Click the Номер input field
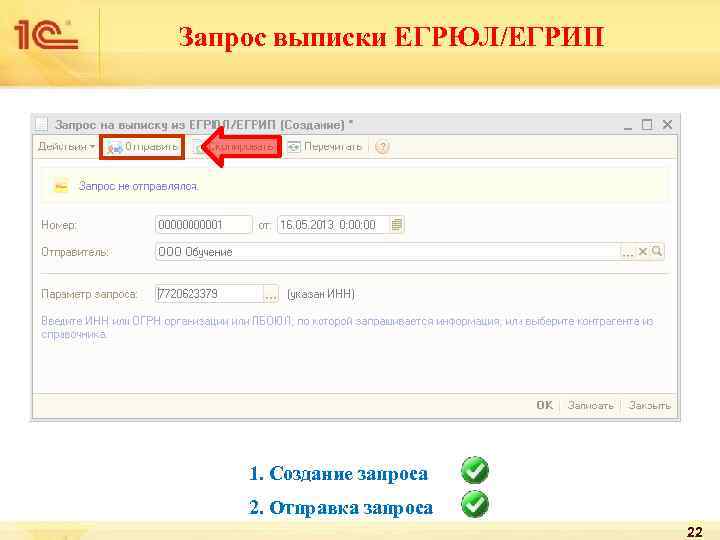 coord(204,225)
